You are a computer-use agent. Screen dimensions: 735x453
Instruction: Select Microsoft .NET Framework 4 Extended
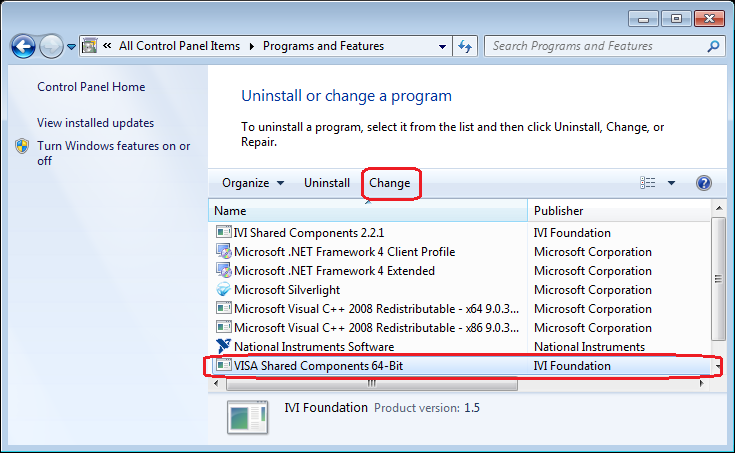(334, 271)
